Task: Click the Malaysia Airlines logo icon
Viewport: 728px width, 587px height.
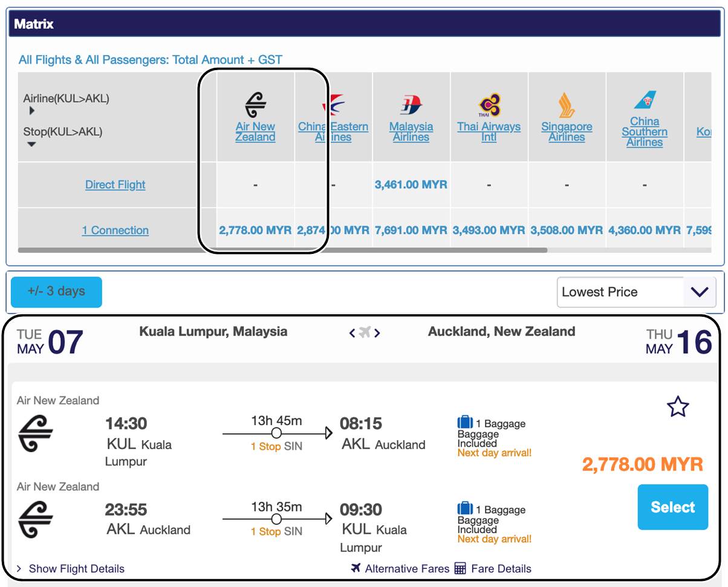Action: (411, 105)
